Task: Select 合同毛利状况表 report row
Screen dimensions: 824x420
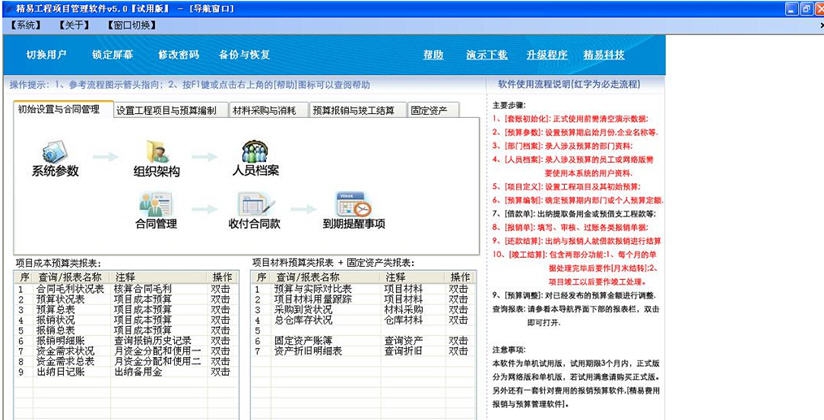Action: pos(126,289)
